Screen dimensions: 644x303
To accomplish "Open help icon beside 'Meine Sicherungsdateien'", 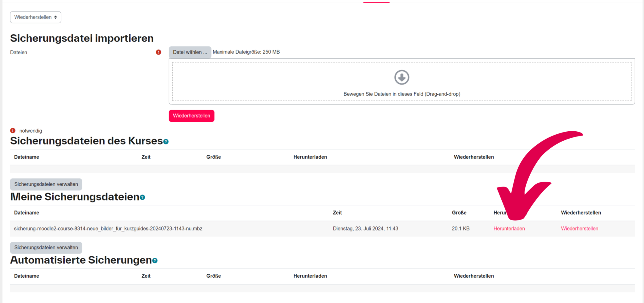I will point(142,198).
